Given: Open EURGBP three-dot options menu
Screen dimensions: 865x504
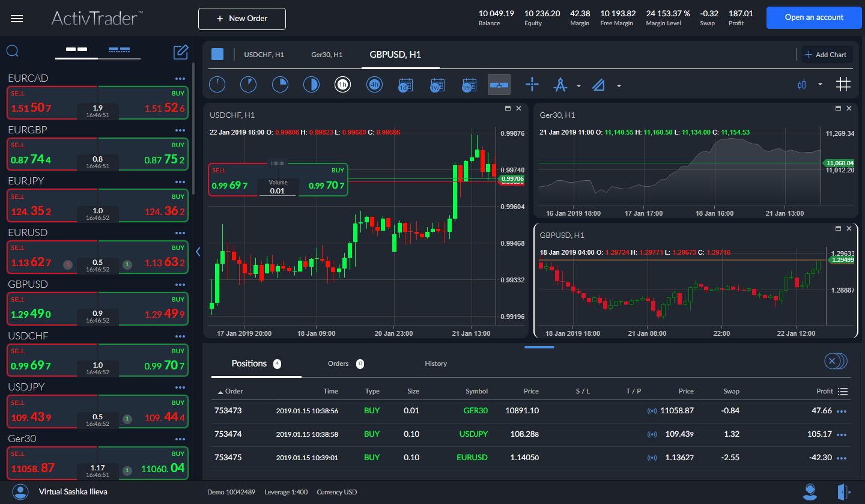Looking at the screenshot, I should (180, 130).
